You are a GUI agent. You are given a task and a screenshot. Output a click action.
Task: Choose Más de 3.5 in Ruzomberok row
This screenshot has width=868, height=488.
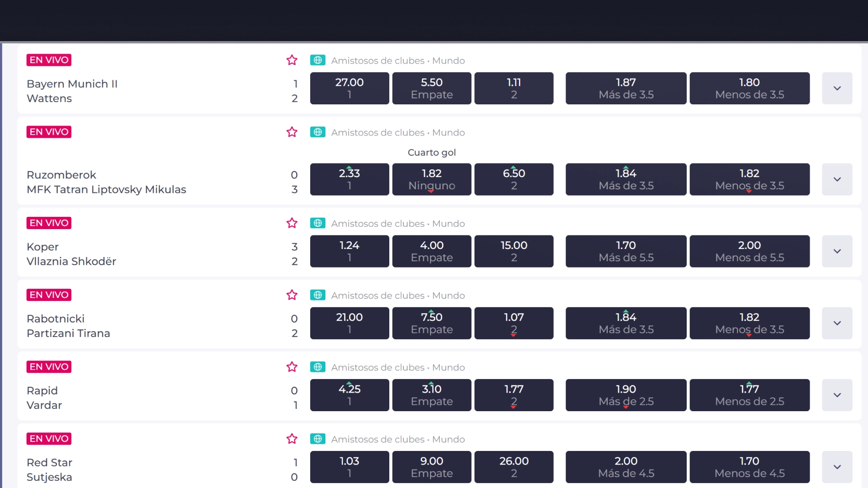click(626, 179)
